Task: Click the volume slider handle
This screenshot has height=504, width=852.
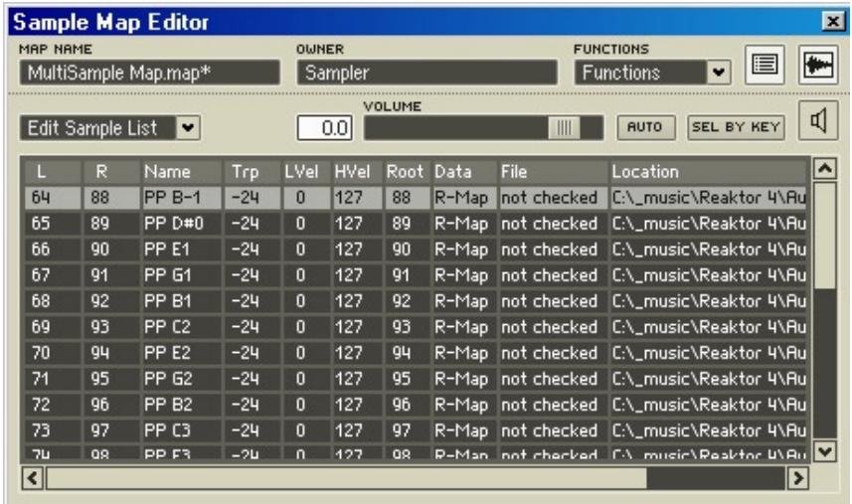Action: 564,128
